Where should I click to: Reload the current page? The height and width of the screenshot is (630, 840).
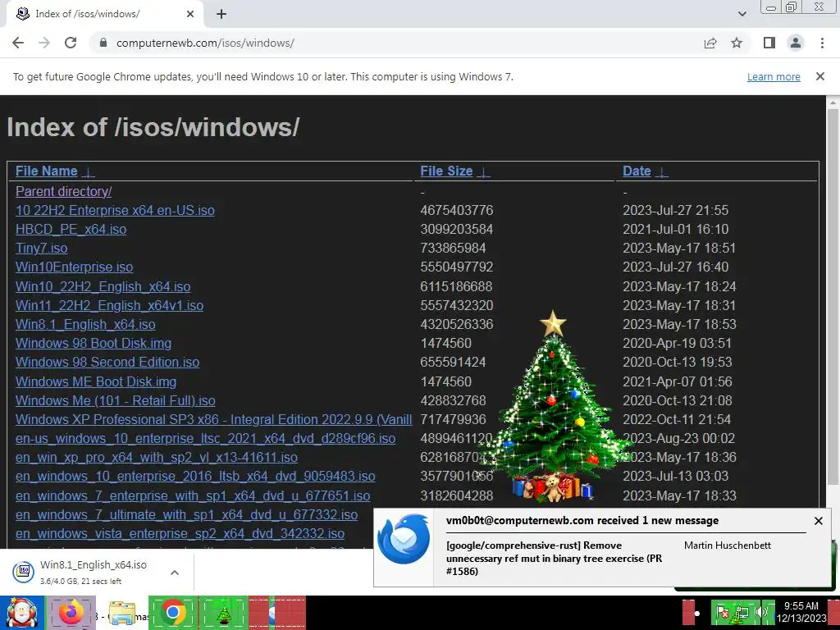point(71,43)
